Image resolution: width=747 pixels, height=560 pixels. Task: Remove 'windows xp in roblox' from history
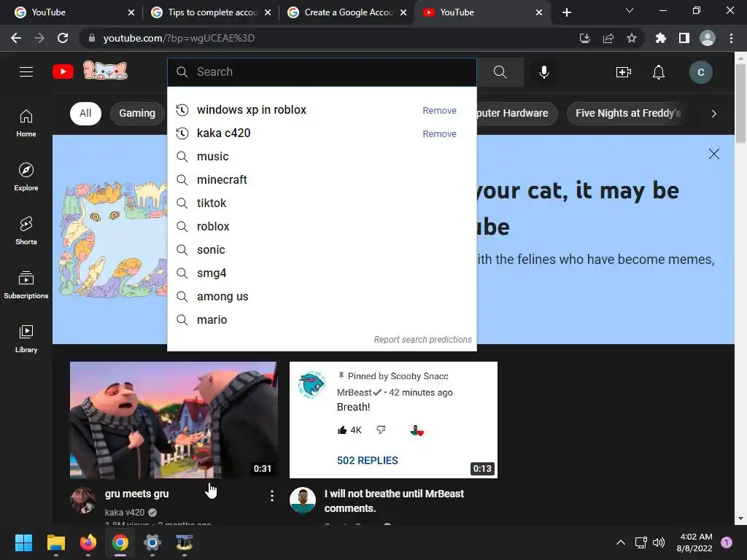[x=439, y=111]
